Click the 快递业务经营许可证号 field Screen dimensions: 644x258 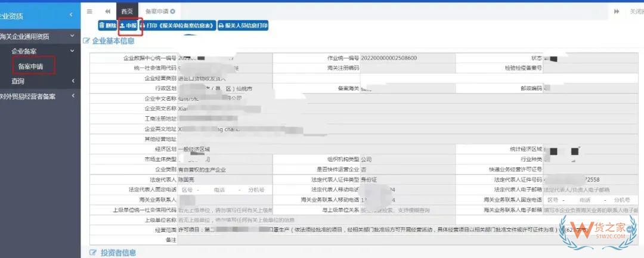(590, 169)
